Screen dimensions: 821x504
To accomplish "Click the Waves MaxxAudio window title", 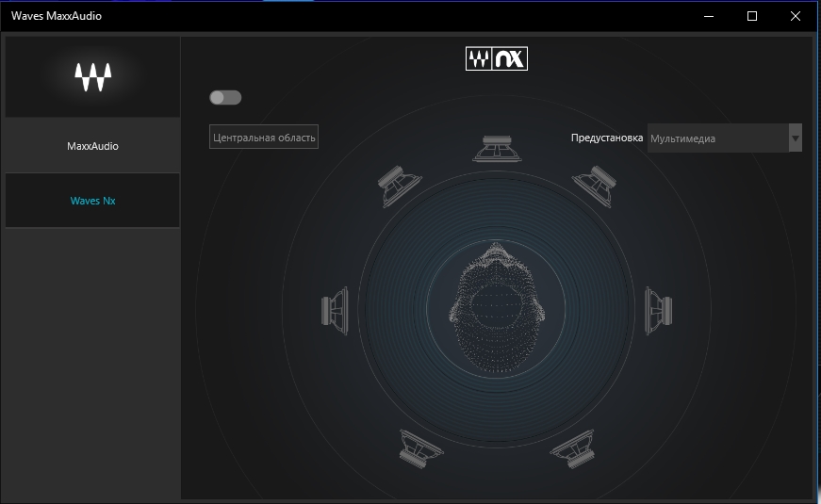I will click(57, 16).
